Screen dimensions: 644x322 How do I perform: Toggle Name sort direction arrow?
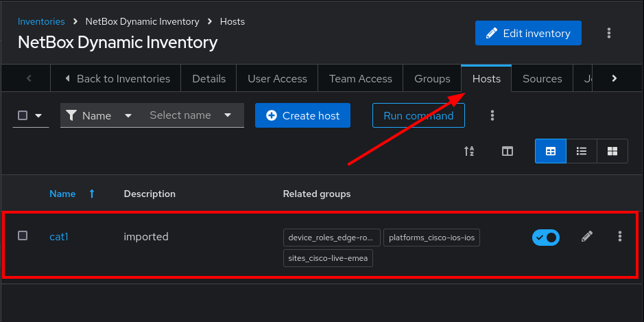tap(92, 194)
